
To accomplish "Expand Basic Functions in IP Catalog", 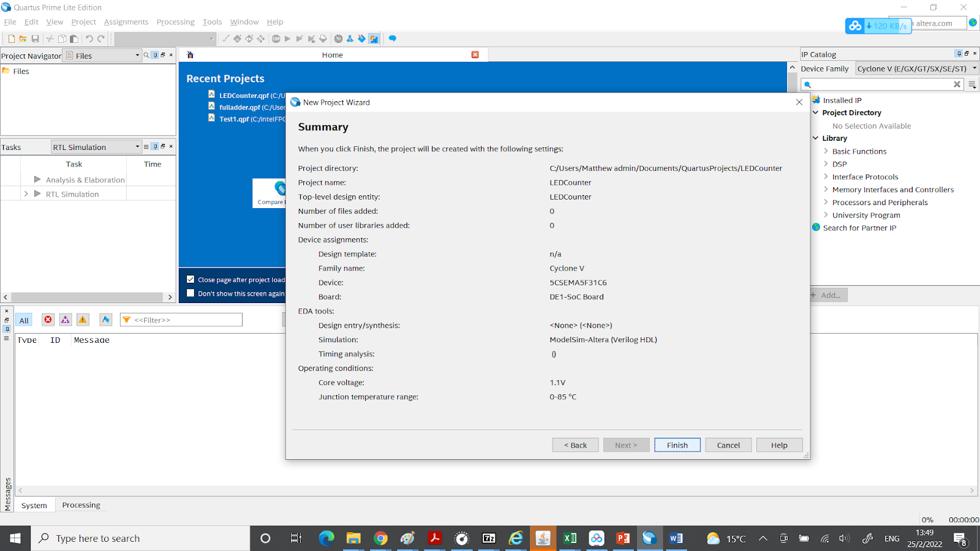I will [826, 151].
